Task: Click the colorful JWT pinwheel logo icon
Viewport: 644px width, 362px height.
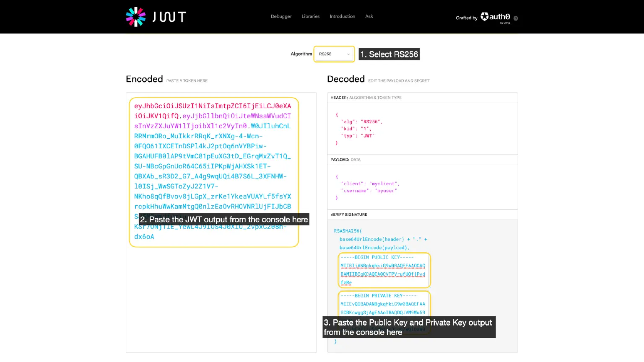Action: point(135,17)
